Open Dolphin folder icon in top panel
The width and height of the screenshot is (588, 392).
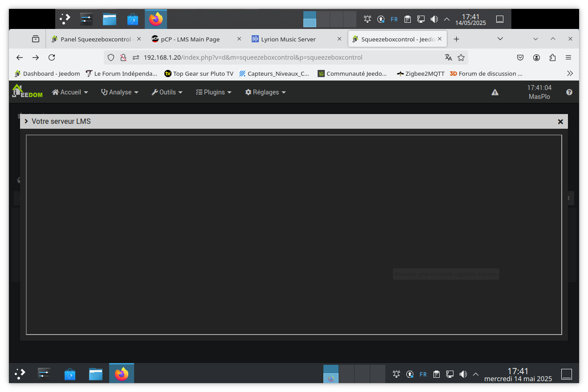pyautogui.click(x=110, y=19)
